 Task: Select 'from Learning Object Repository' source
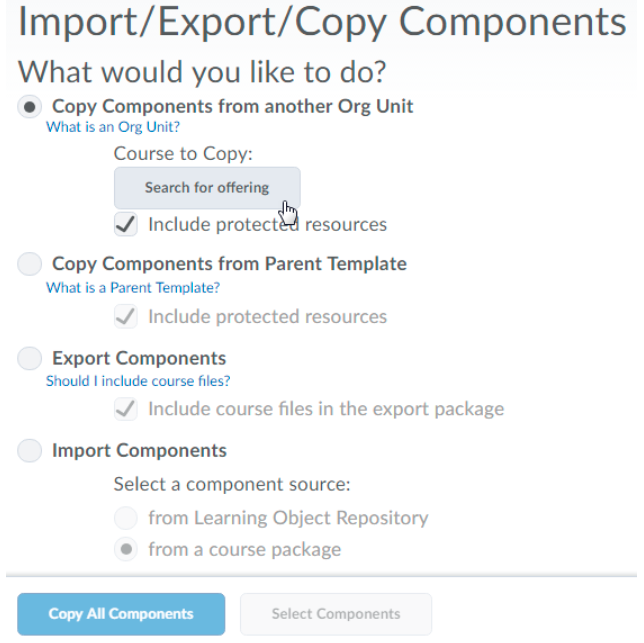point(126,518)
